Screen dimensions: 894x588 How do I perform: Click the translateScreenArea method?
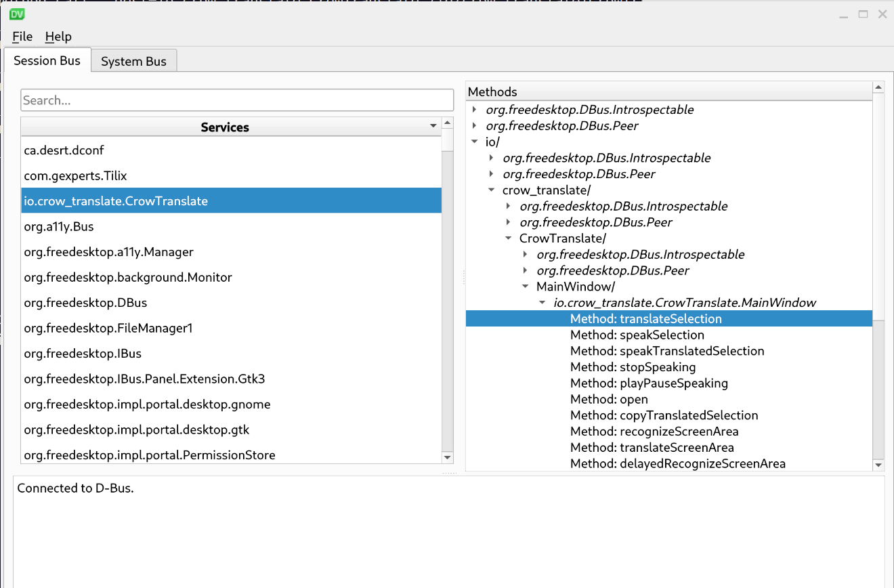click(652, 447)
